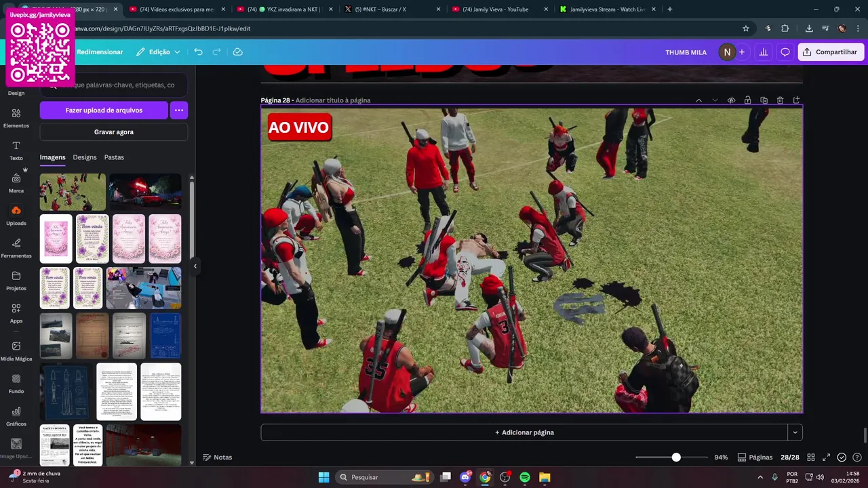Click the redo arrow in toolbar
This screenshot has height=488, width=868.
click(217, 52)
